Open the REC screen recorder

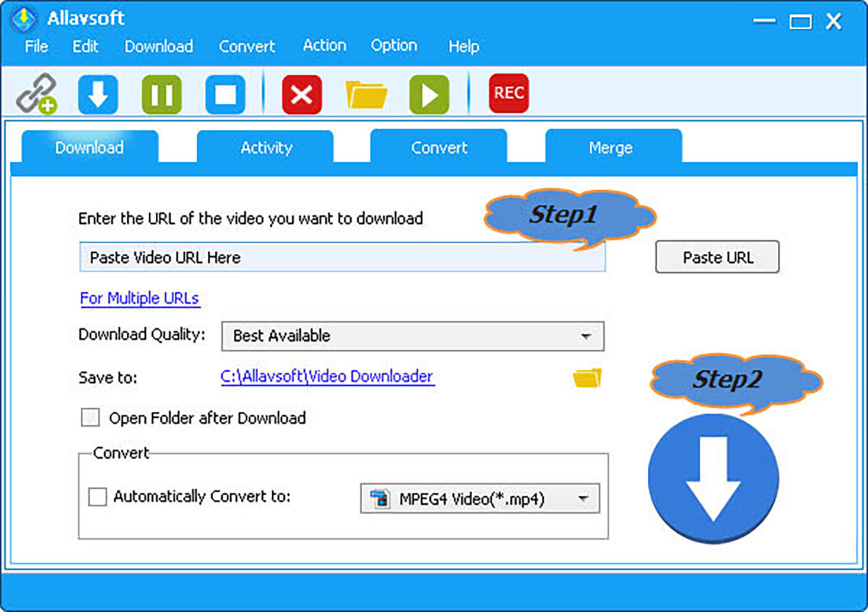[508, 93]
